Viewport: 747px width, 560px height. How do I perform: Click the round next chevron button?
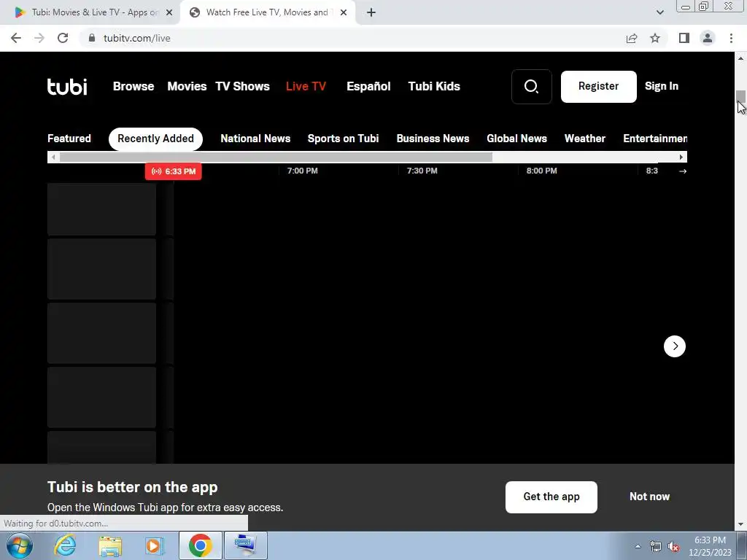click(675, 346)
